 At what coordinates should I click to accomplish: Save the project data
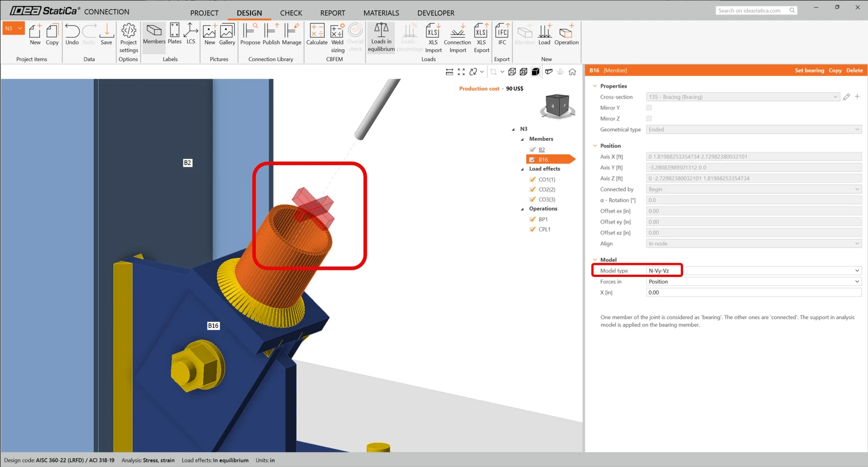point(106,35)
